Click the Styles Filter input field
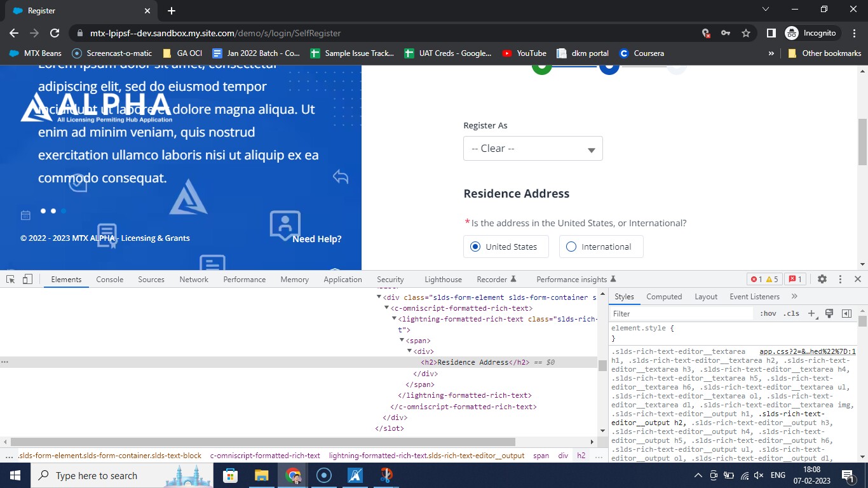The width and height of the screenshot is (868, 488). [x=680, y=314]
